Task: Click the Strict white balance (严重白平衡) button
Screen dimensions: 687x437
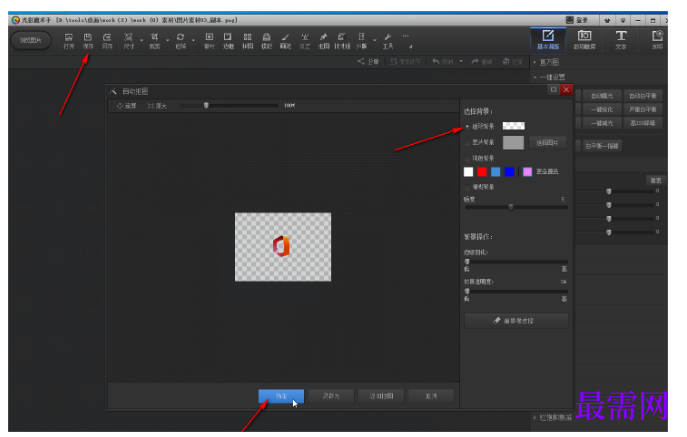Action: point(643,110)
